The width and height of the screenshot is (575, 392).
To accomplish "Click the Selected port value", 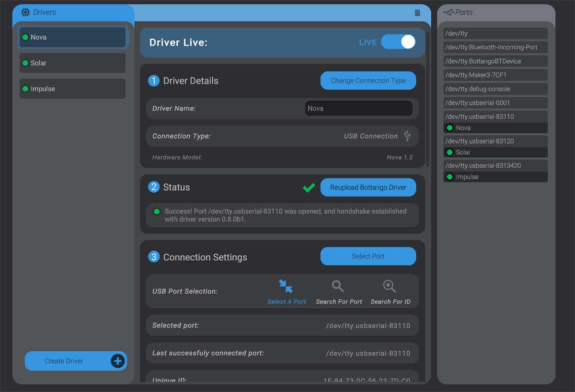I will pos(368,325).
